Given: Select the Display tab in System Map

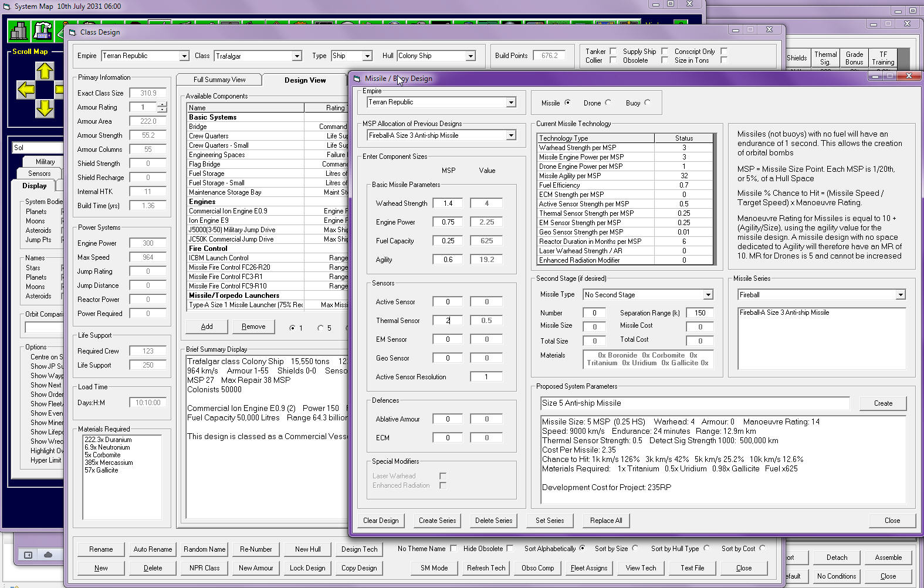Looking at the screenshot, I should pyautogui.click(x=34, y=186).
